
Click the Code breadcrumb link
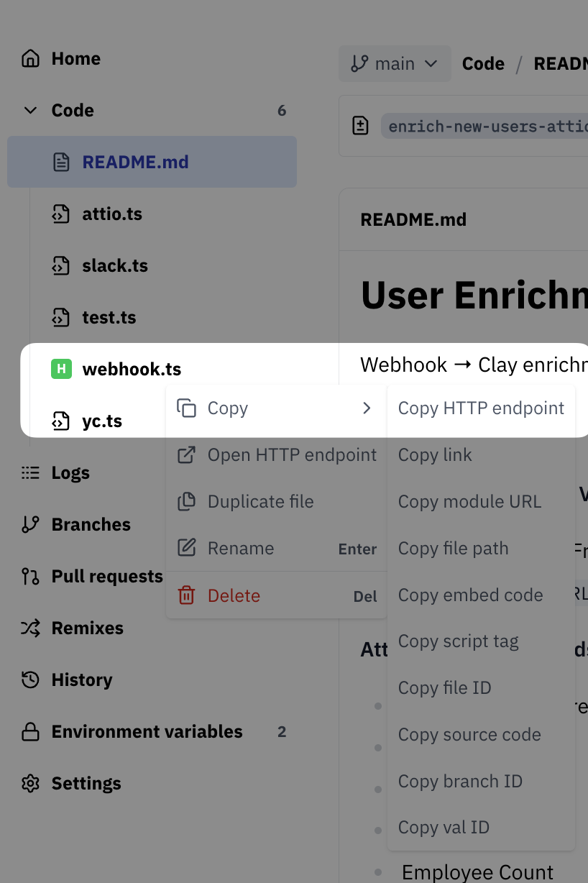click(483, 64)
